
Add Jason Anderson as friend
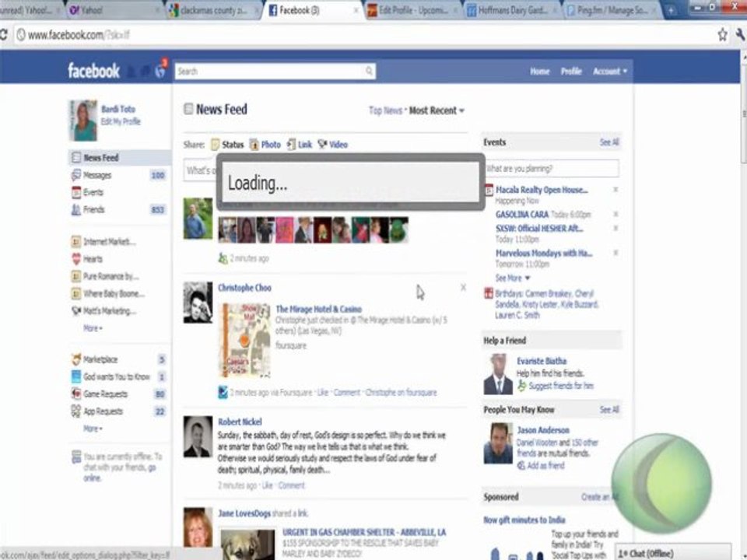[x=545, y=466]
